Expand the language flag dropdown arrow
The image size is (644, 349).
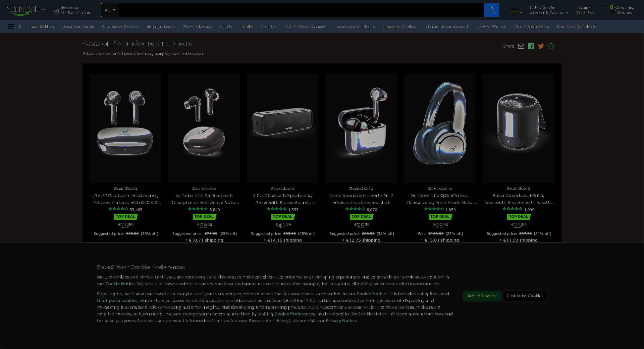pos(521,13)
